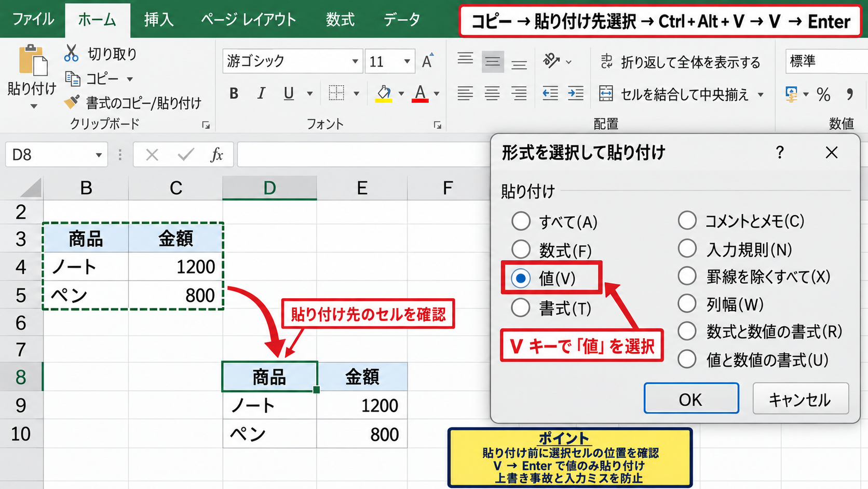
Task: Switch to the 数式 tab
Action: tap(341, 20)
